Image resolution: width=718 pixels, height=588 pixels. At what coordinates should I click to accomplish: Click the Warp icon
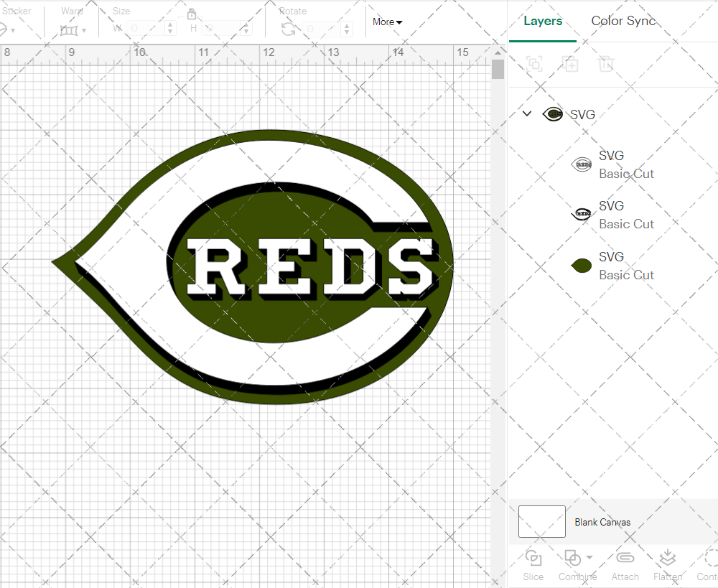[69, 31]
